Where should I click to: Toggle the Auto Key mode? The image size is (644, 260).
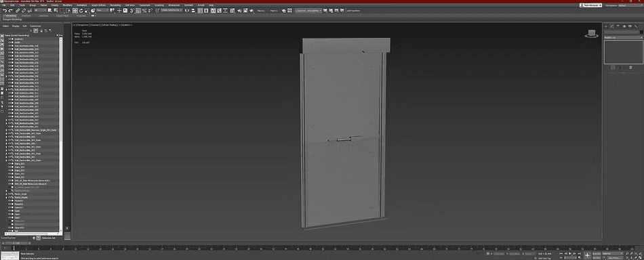tap(597, 253)
